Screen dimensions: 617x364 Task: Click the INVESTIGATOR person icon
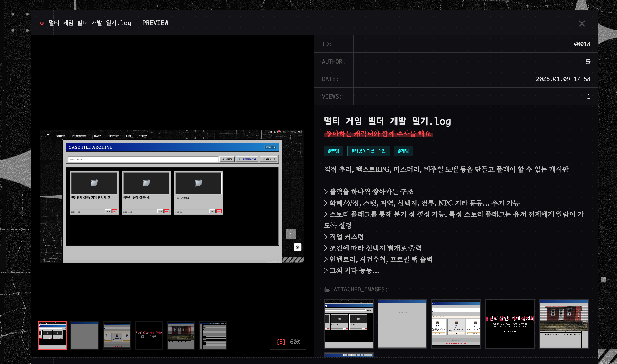click(240, 159)
